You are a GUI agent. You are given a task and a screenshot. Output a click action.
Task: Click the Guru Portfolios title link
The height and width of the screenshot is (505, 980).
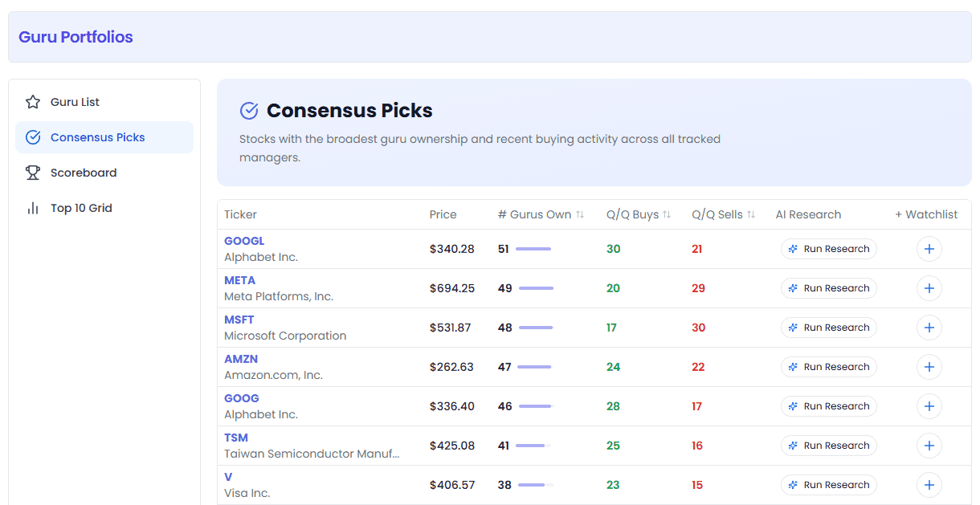tap(76, 37)
